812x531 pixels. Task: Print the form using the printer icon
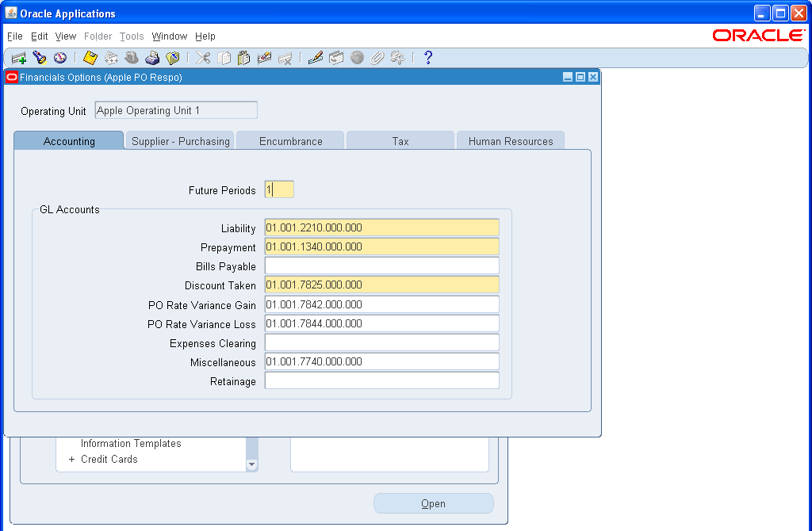click(152, 57)
